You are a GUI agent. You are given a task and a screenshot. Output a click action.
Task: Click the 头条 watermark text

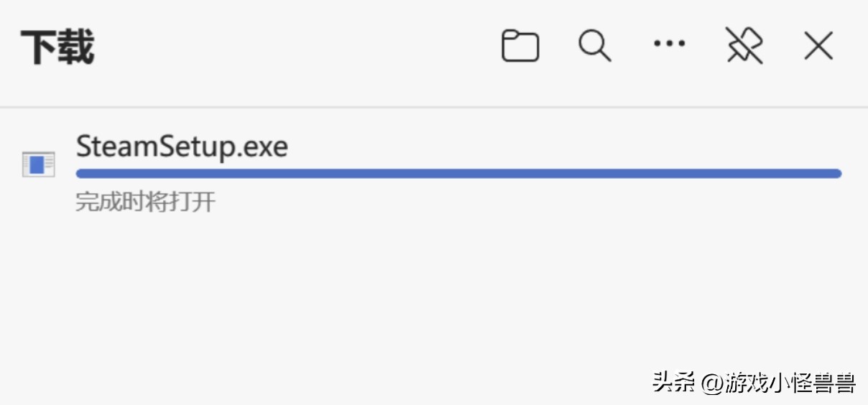[673, 382]
